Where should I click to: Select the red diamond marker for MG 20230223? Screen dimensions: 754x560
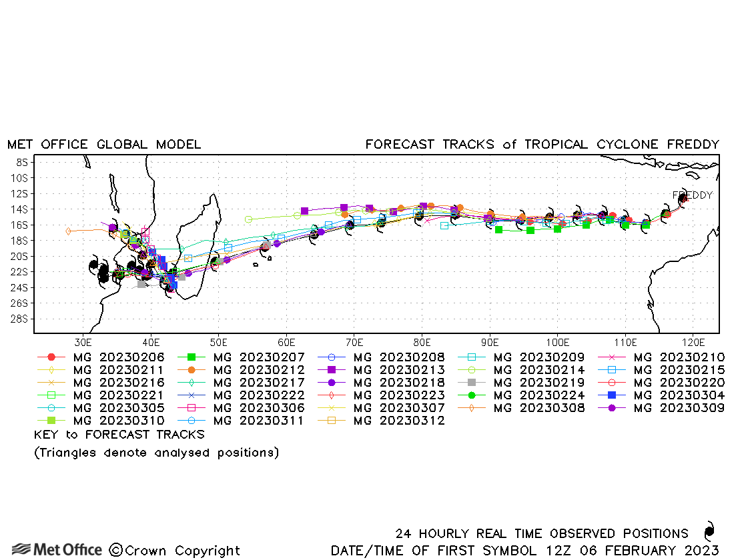332,395
